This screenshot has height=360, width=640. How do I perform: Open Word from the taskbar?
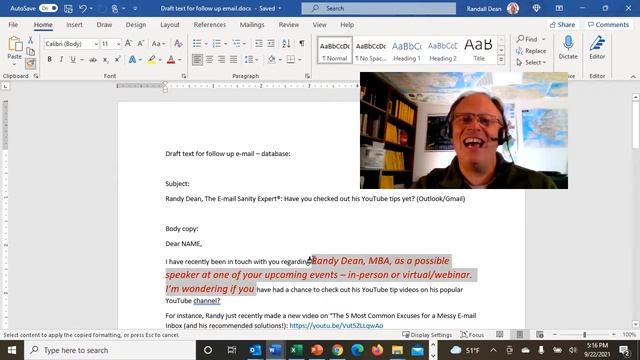(x=275, y=350)
